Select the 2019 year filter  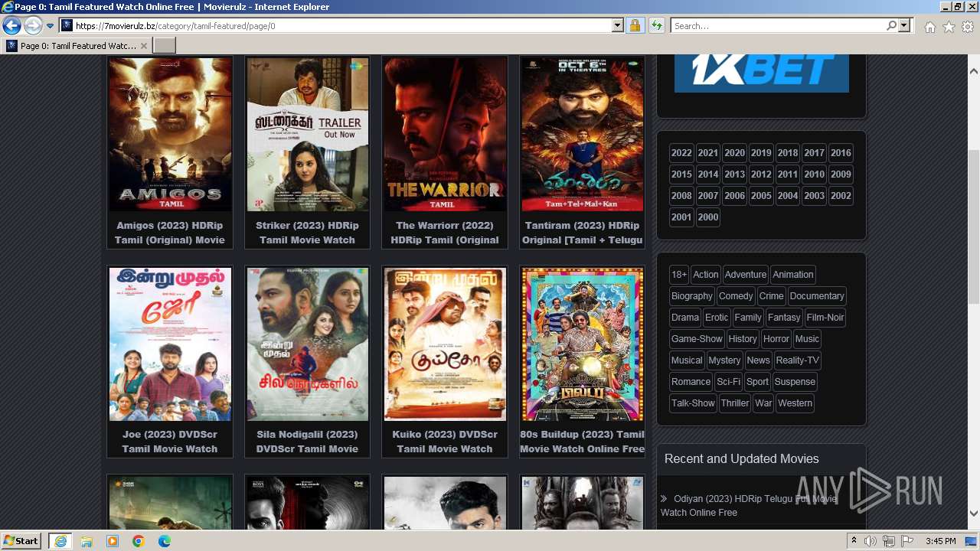click(761, 153)
